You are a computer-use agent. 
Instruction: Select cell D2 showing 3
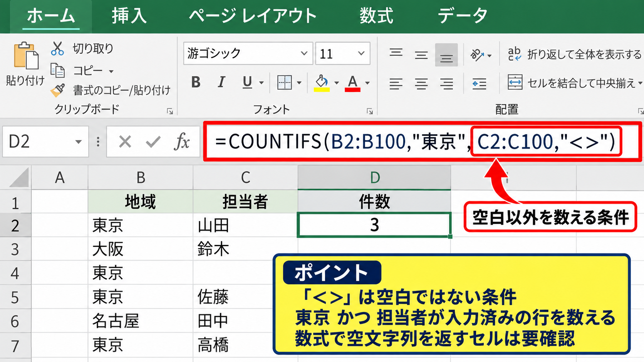tap(374, 225)
